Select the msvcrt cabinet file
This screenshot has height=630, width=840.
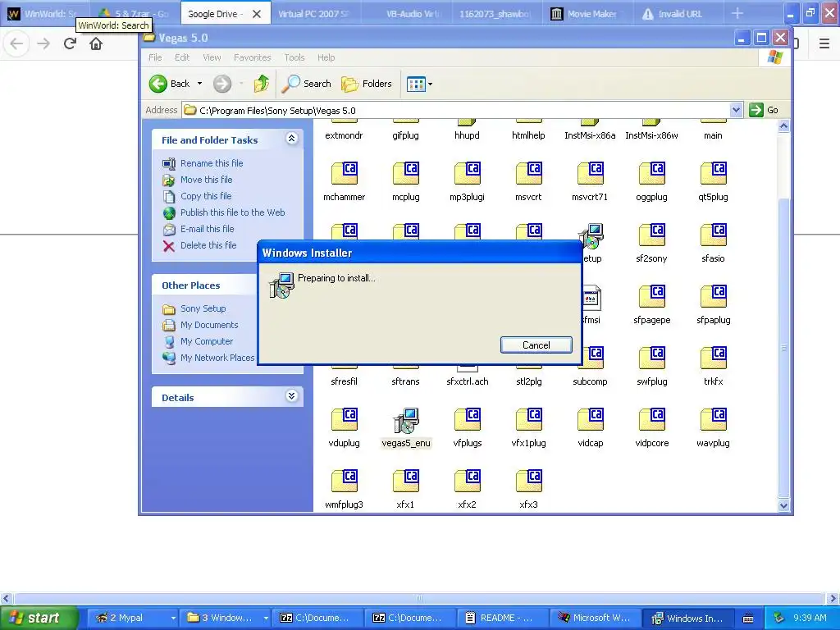[x=529, y=181]
